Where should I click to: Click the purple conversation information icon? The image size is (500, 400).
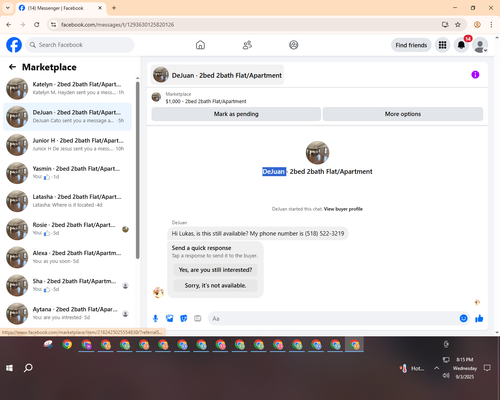[475, 75]
